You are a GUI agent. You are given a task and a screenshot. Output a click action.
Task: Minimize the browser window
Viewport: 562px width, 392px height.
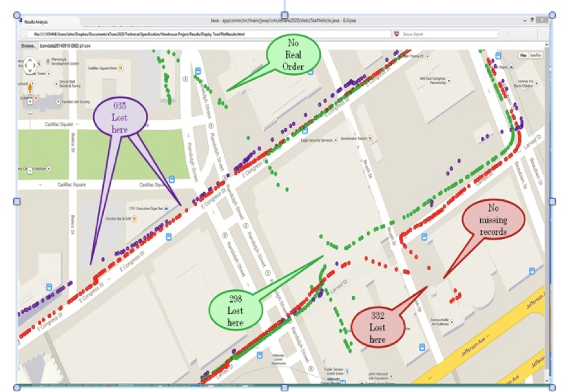click(525, 20)
